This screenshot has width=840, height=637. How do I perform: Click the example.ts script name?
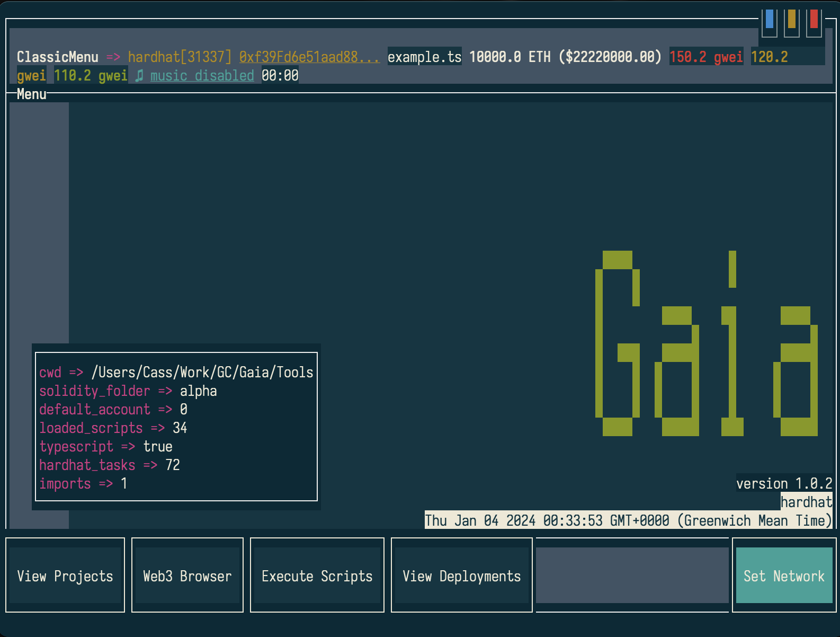[x=425, y=57]
